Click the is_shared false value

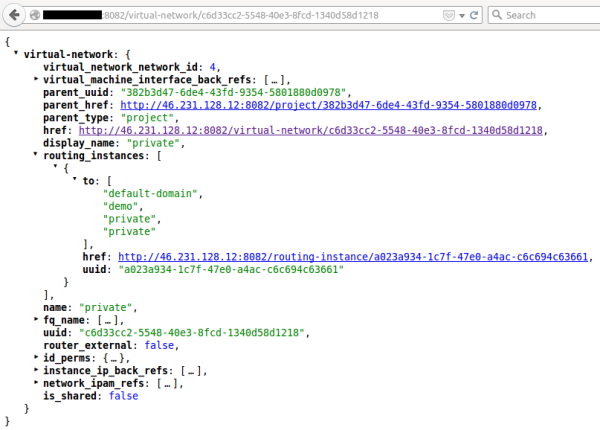124,396
